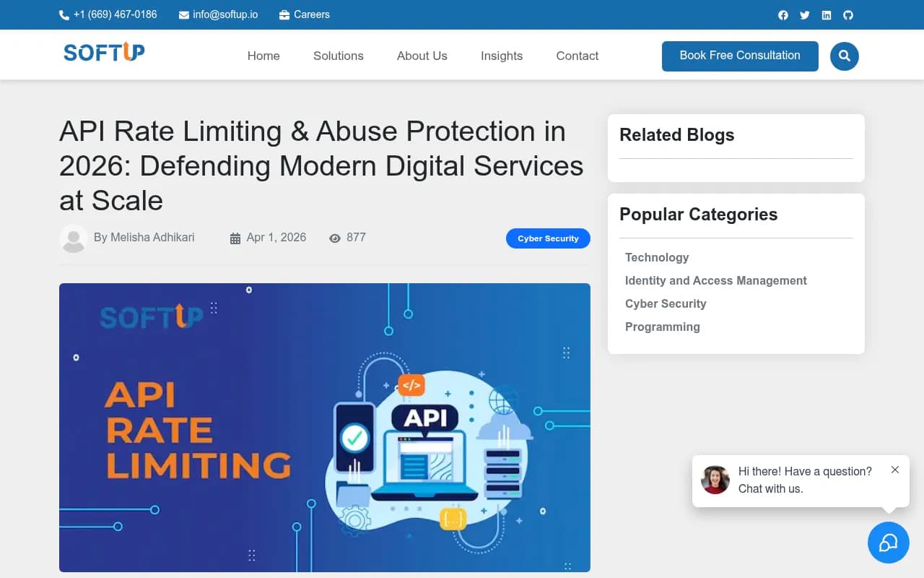Open the Solutions menu
This screenshot has width=924, height=578.
338,56
